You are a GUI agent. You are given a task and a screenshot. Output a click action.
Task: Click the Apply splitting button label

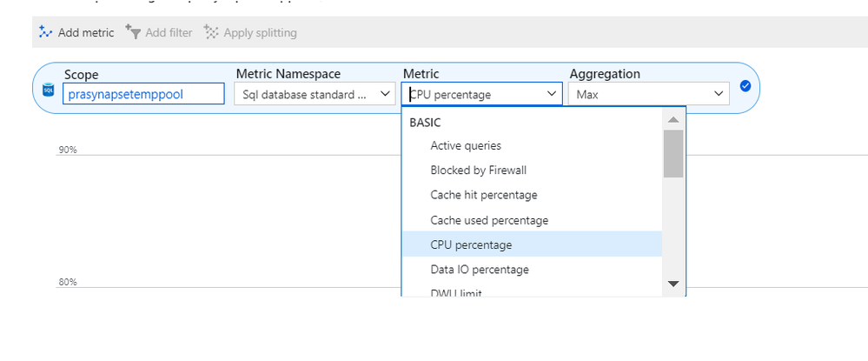coord(260,33)
